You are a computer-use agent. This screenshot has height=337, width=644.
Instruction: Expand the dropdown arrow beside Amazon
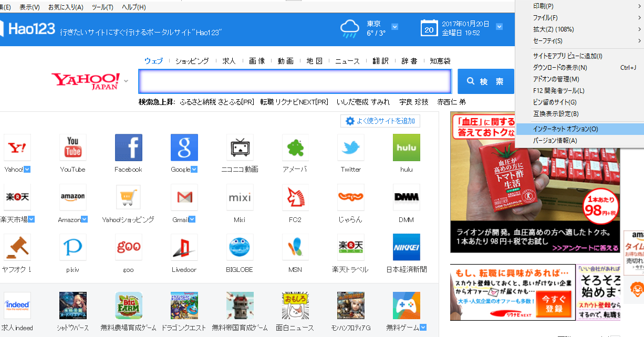(x=84, y=219)
